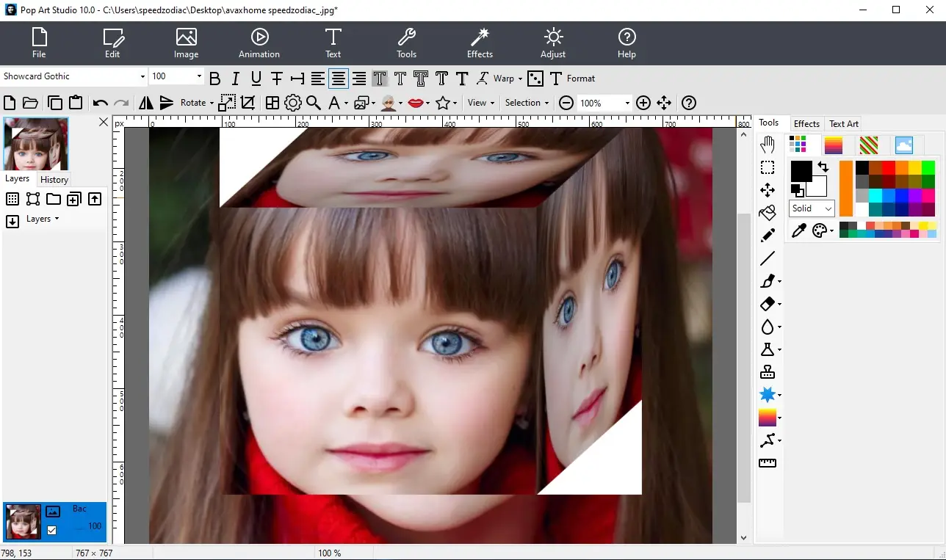Screen dimensions: 946x560
Task: Click the Open folder icon
Action: [x=30, y=103]
